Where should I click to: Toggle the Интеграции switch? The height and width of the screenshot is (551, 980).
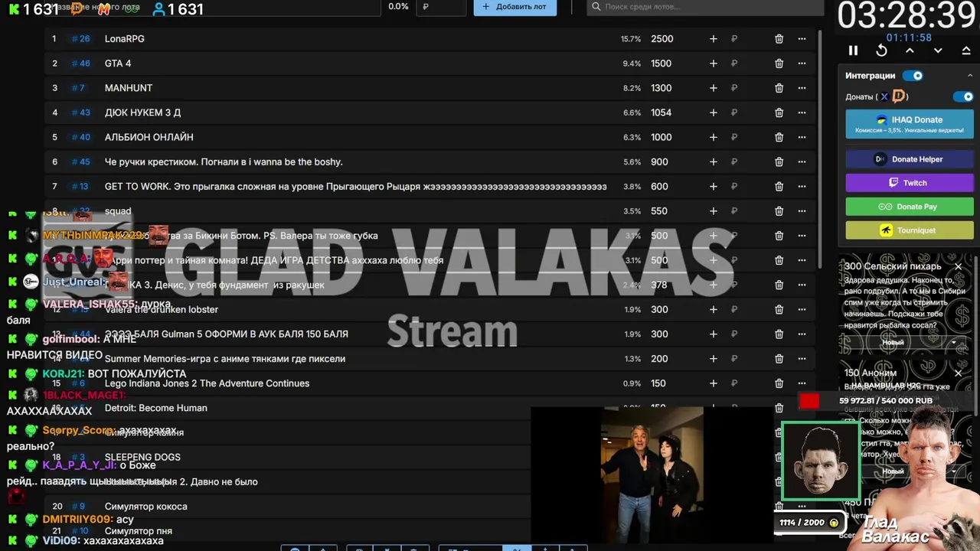913,76
